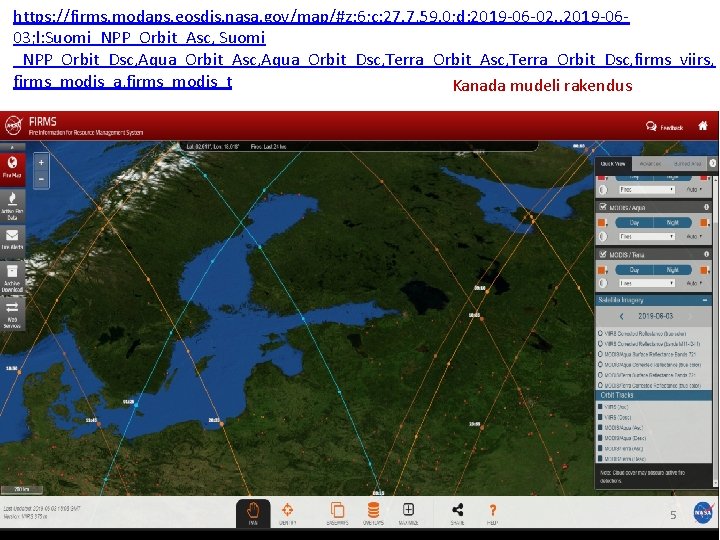Uncheck the MODIS / Terra layer checkbox
Screen dimensions: 720x540
pyautogui.click(x=603, y=254)
